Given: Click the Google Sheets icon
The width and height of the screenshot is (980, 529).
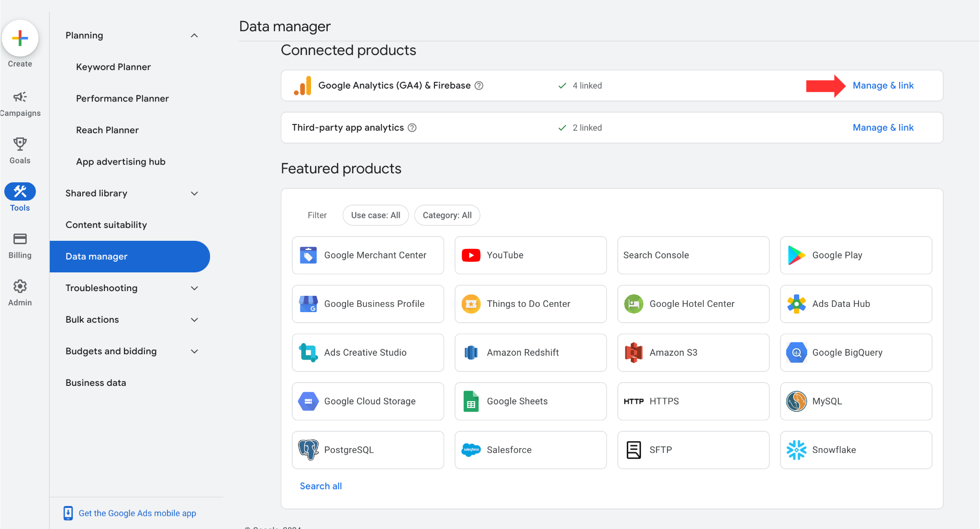Looking at the screenshot, I should (x=471, y=401).
